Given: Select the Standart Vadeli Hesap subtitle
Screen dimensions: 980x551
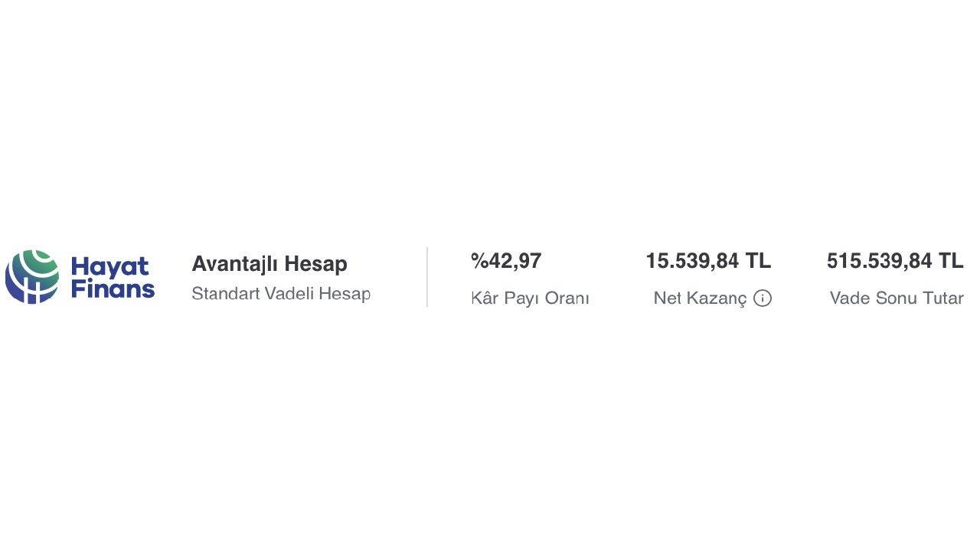Looking at the screenshot, I should [281, 294].
